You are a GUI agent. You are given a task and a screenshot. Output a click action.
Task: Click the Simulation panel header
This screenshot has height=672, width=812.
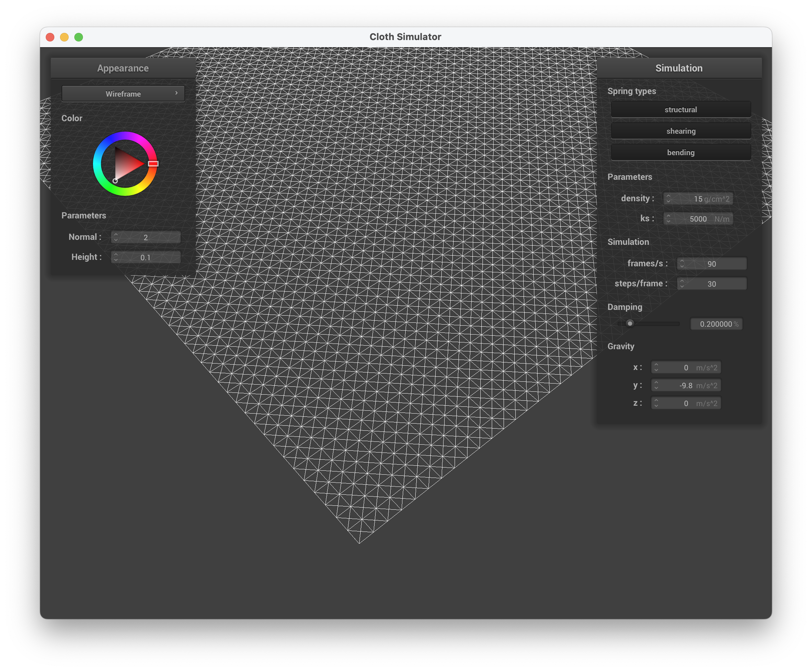679,68
